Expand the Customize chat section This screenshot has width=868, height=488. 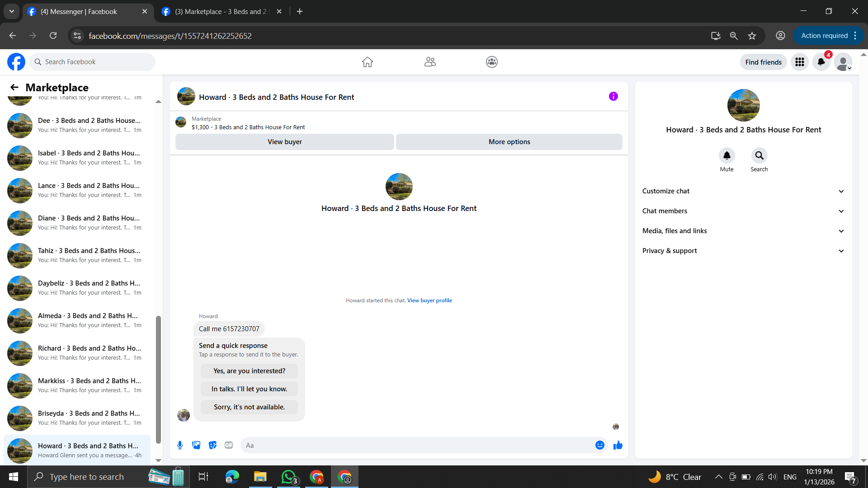[x=743, y=191]
